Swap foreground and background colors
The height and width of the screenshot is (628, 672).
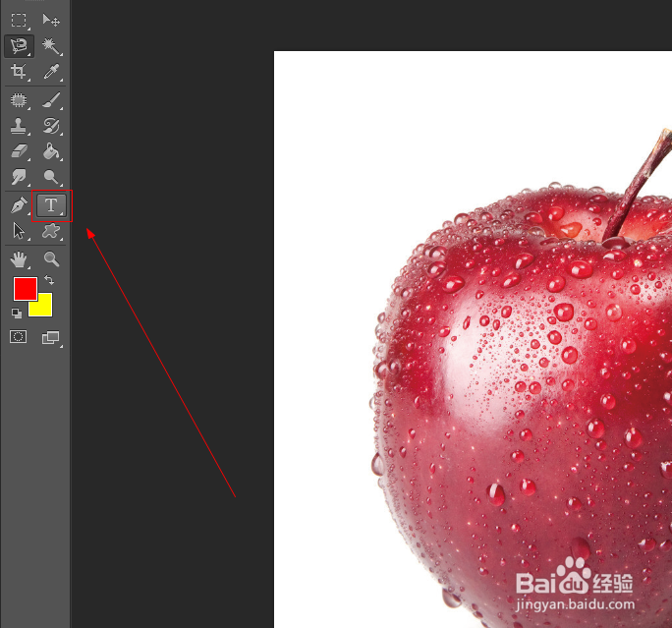point(49,280)
